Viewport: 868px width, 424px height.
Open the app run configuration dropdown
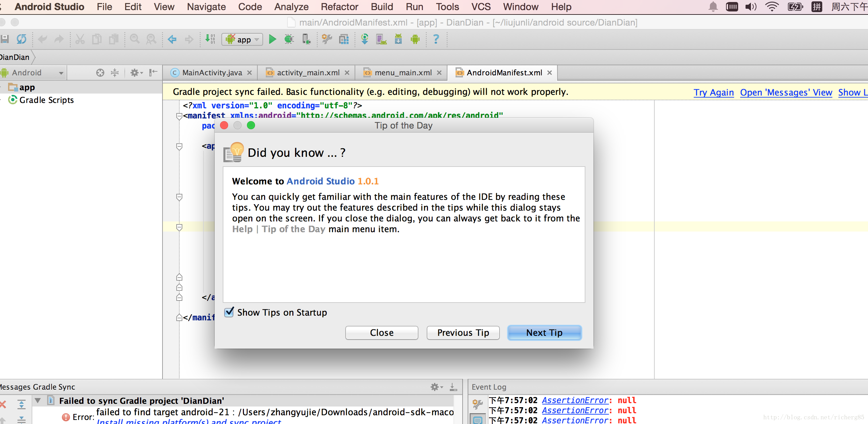[x=242, y=39]
